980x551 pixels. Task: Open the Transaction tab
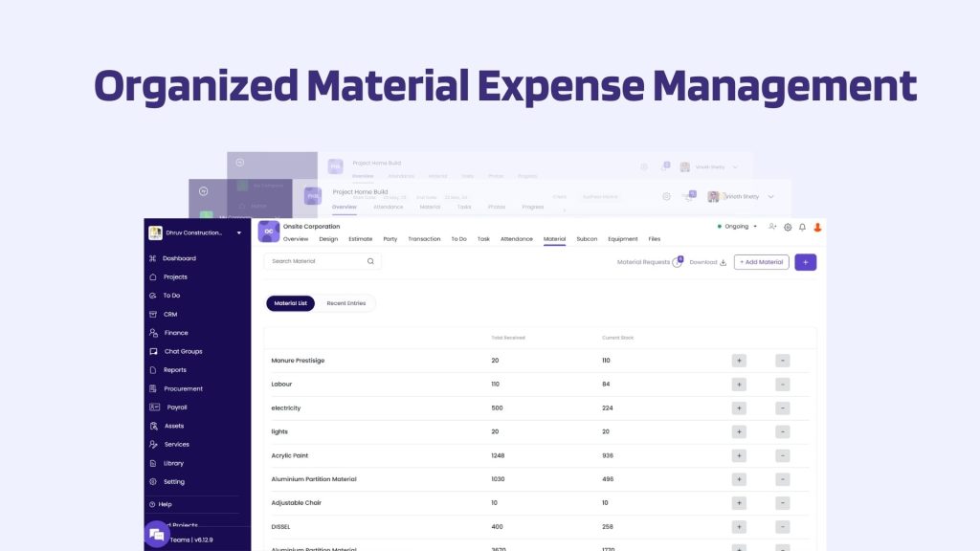(x=424, y=239)
